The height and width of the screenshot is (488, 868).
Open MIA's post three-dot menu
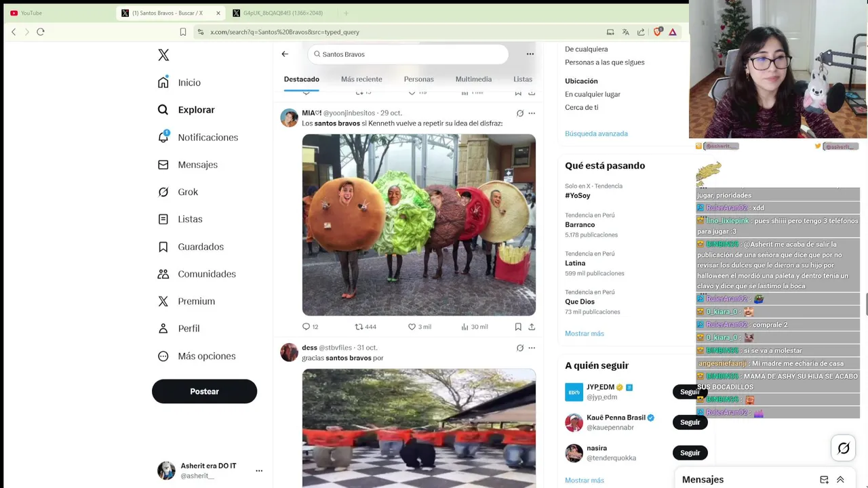pyautogui.click(x=532, y=113)
